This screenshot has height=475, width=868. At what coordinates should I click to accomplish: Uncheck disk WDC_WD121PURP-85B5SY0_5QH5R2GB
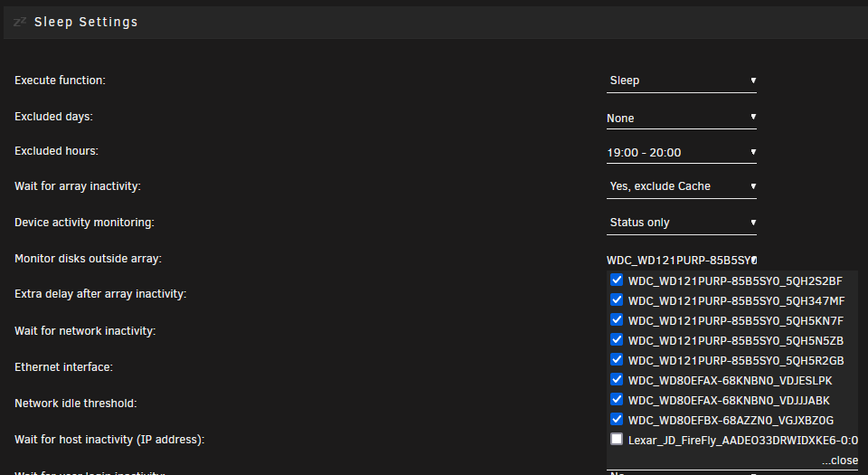pos(616,359)
